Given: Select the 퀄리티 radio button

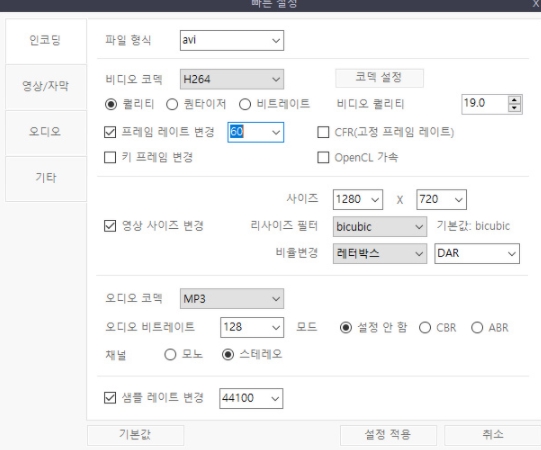Looking at the screenshot, I should 111,104.
